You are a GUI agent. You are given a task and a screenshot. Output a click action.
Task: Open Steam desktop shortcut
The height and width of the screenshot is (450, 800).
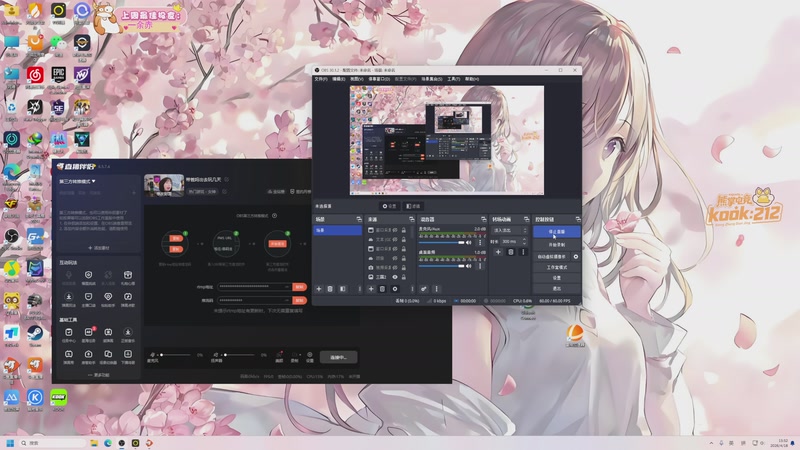(35, 333)
